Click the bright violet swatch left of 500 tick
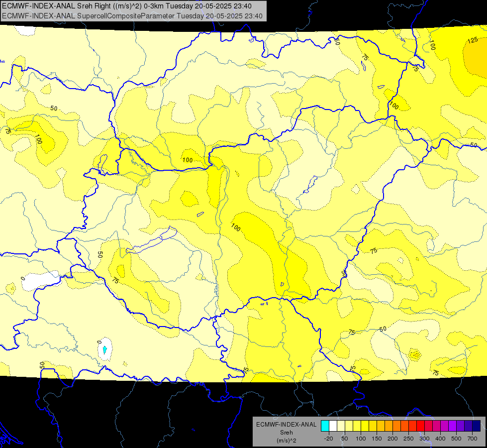This screenshot has height=448, width=487. 452,426
